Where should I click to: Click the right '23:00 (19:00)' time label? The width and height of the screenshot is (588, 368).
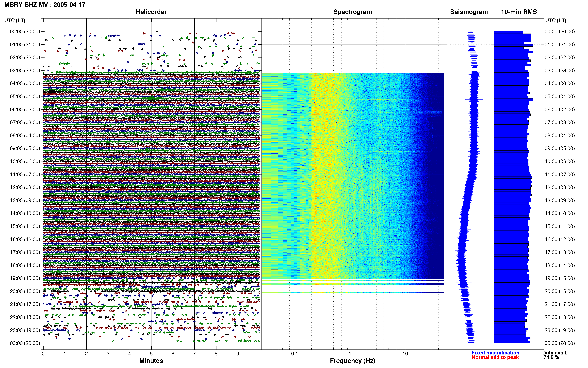pos(560,330)
